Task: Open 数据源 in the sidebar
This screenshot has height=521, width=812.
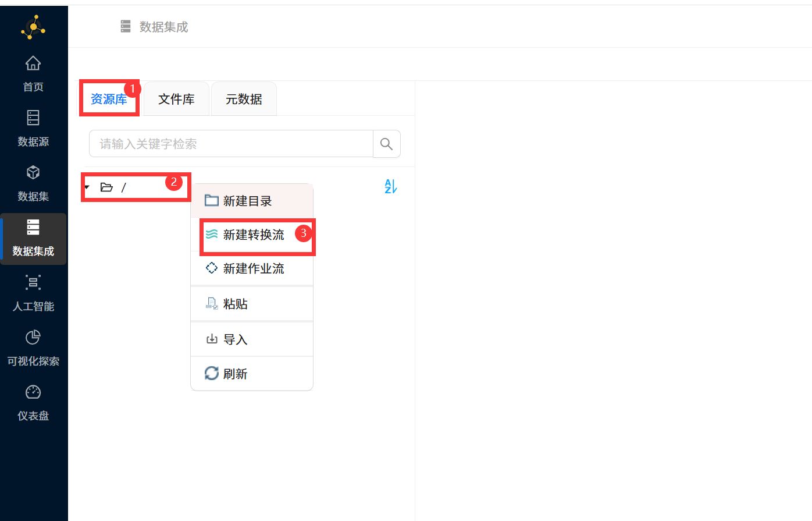Action: tap(33, 129)
